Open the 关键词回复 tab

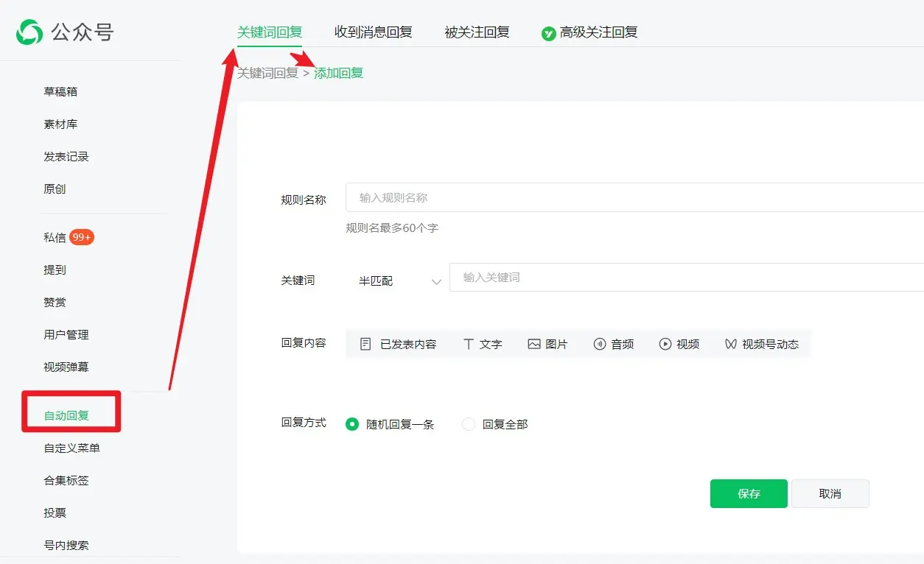coord(269,32)
